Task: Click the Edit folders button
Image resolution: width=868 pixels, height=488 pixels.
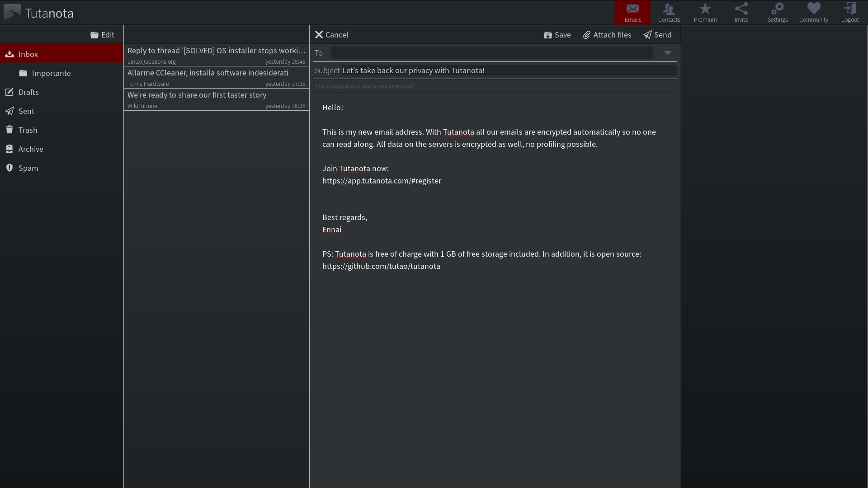Action: tap(102, 35)
